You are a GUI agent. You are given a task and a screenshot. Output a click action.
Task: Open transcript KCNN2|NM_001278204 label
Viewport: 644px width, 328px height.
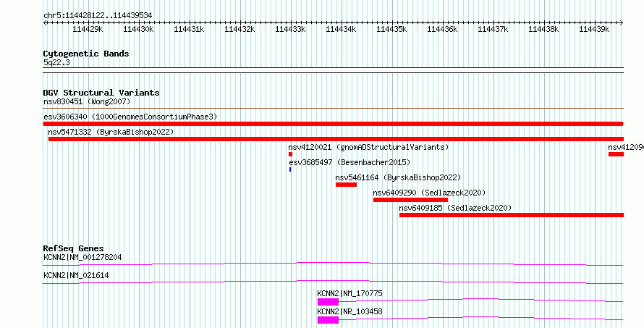tap(82, 257)
